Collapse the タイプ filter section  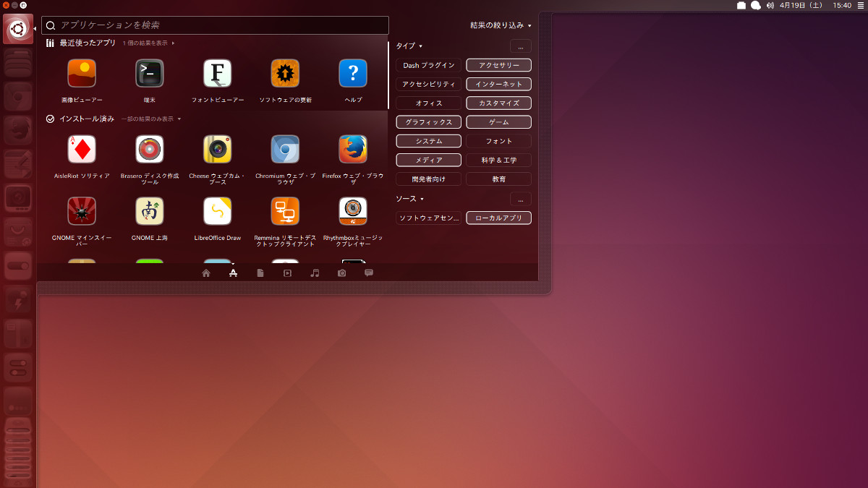click(x=409, y=46)
